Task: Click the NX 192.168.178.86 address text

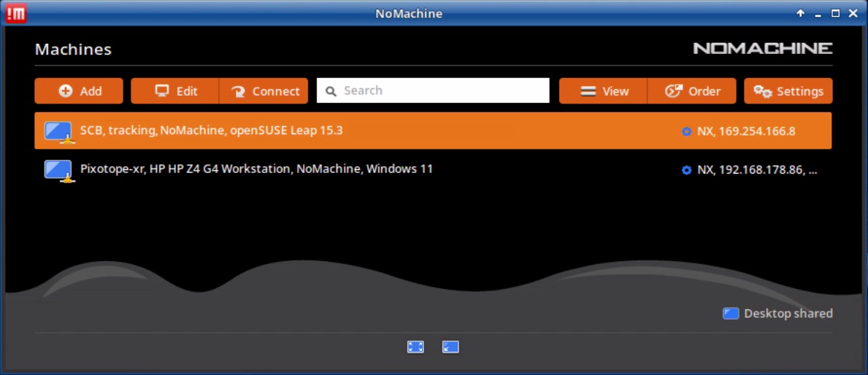Action: coord(756,170)
